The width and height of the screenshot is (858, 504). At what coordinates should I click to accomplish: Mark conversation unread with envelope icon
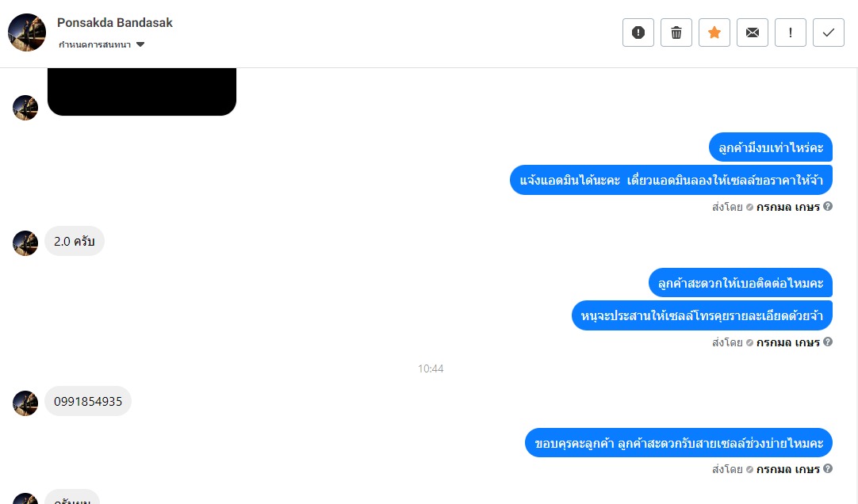click(x=753, y=32)
